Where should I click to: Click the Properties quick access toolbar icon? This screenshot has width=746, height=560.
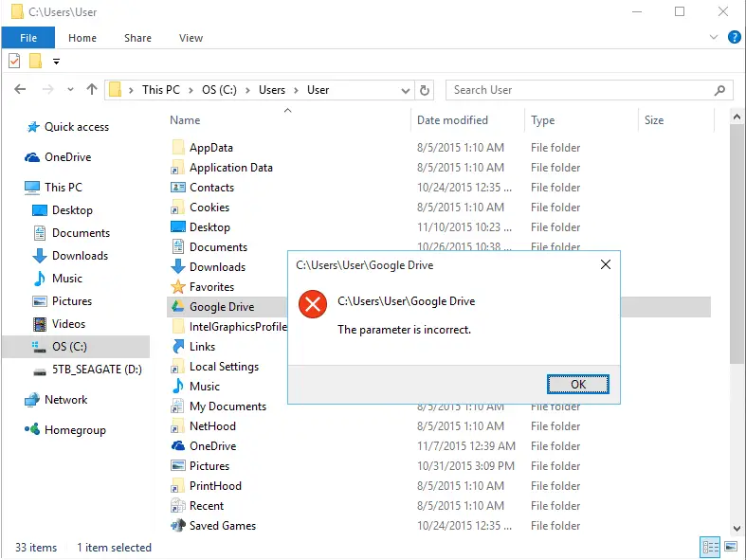[14, 61]
